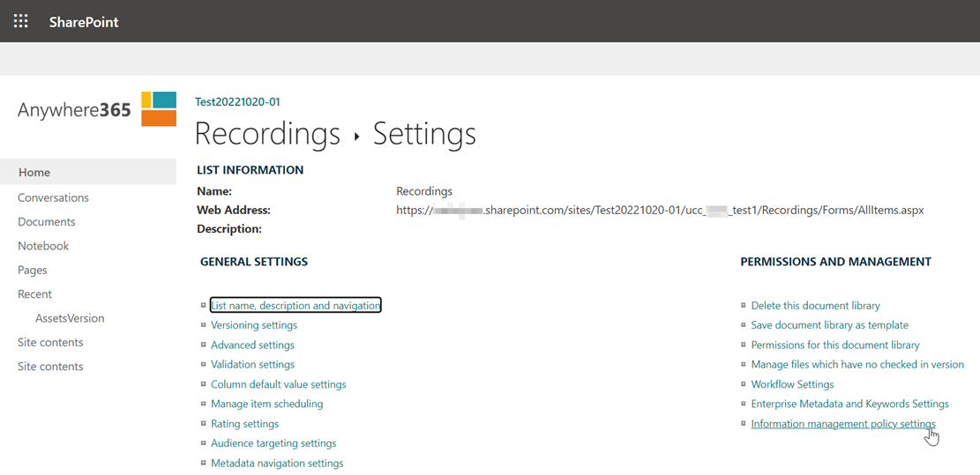Click the Anywhere365 site logo
This screenshot has height=475, width=980.
pyautogui.click(x=97, y=109)
